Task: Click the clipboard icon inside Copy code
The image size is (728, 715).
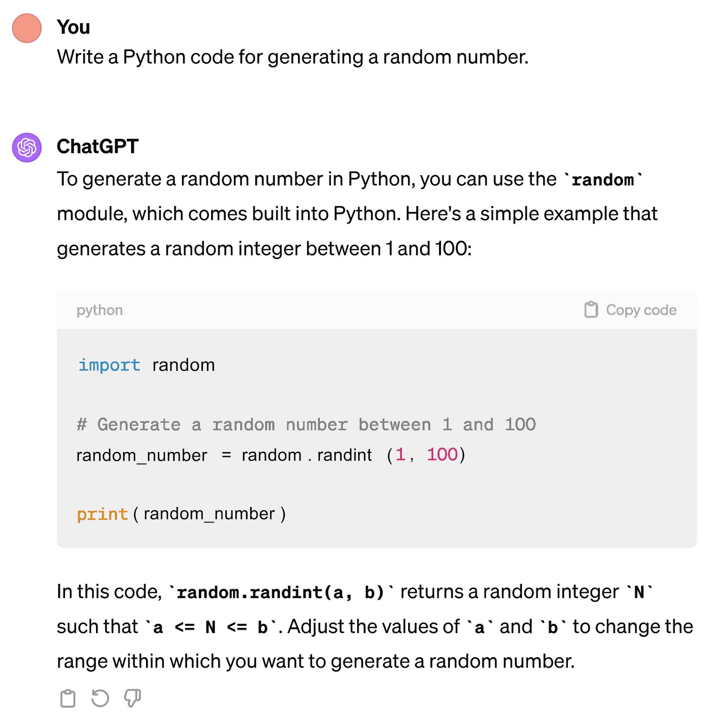Action: [x=590, y=309]
